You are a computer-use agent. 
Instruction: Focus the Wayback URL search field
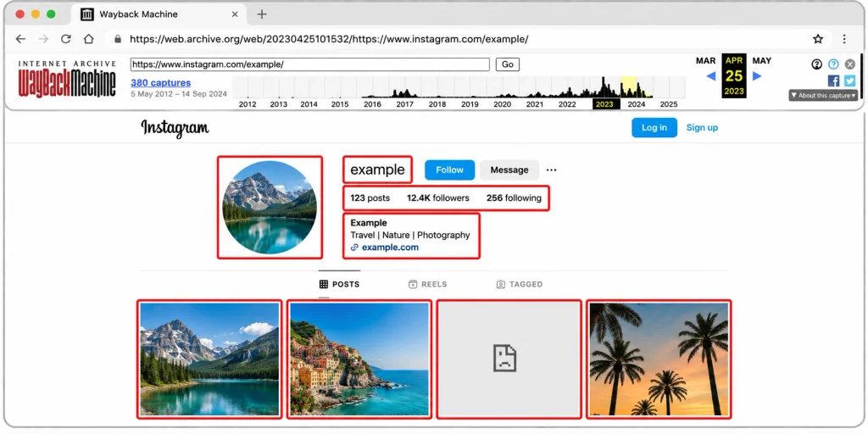310,64
